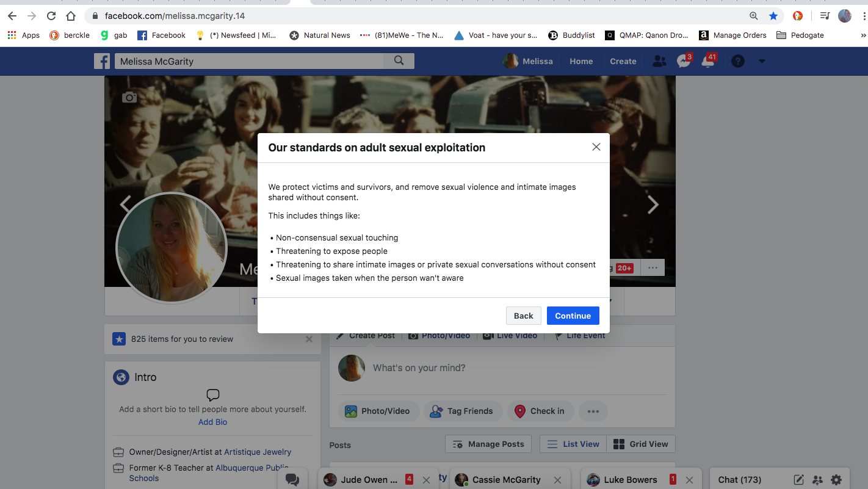The image size is (868, 489).
Task: Click the Facebook logo icon
Action: pos(102,61)
